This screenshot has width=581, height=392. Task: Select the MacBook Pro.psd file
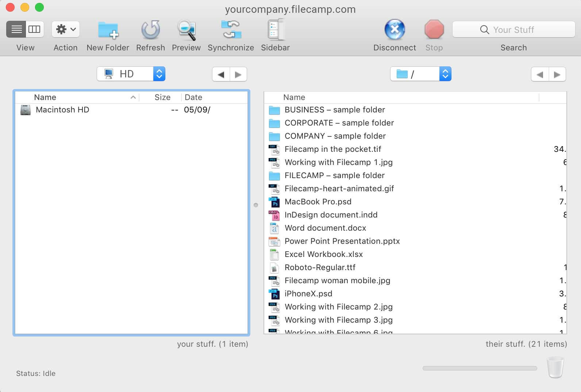(318, 202)
